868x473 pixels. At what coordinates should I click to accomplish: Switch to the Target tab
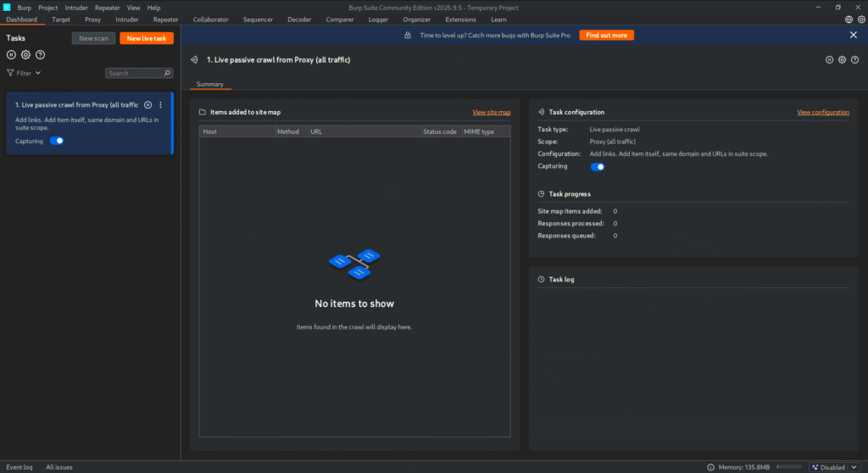click(61, 19)
